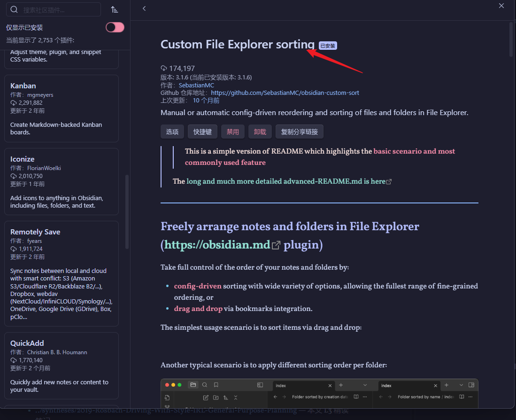Screen dimensions: 516x420
Task: Open the advanced-README.md is here link
Action: click(x=286, y=181)
